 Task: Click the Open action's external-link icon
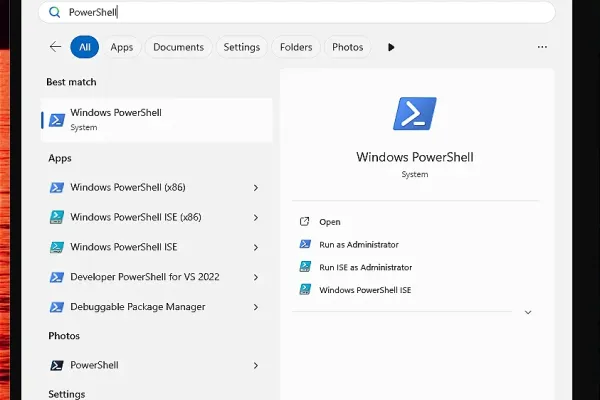[305, 222]
